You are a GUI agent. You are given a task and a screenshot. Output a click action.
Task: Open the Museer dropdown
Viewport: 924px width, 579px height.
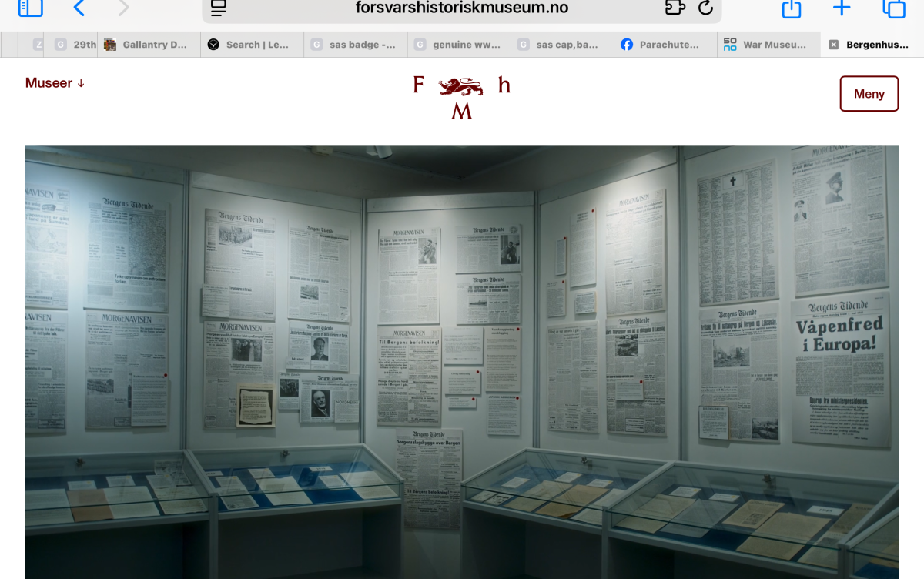(x=54, y=82)
